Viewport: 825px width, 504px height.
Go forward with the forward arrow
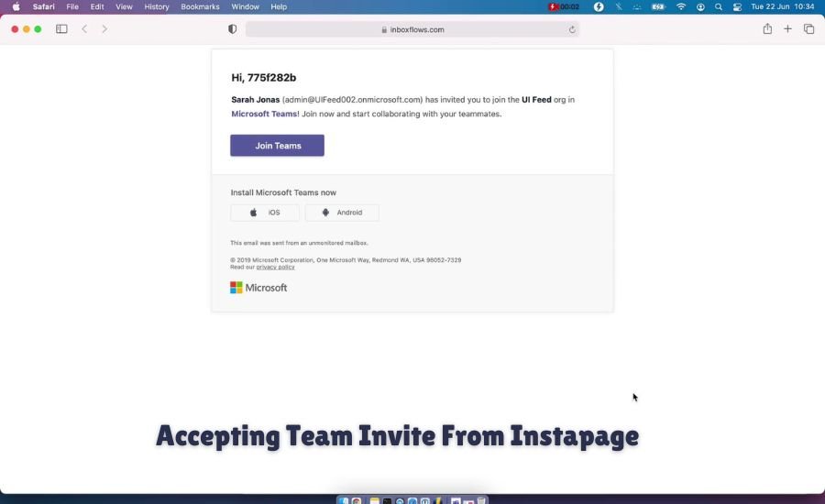point(104,29)
